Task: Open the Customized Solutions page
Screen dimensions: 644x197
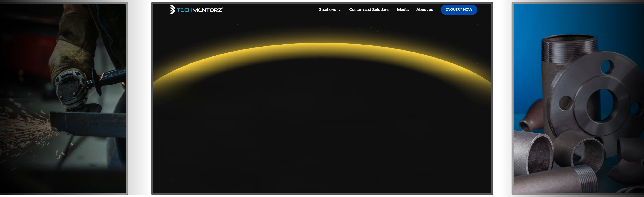Action: click(369, 9)
